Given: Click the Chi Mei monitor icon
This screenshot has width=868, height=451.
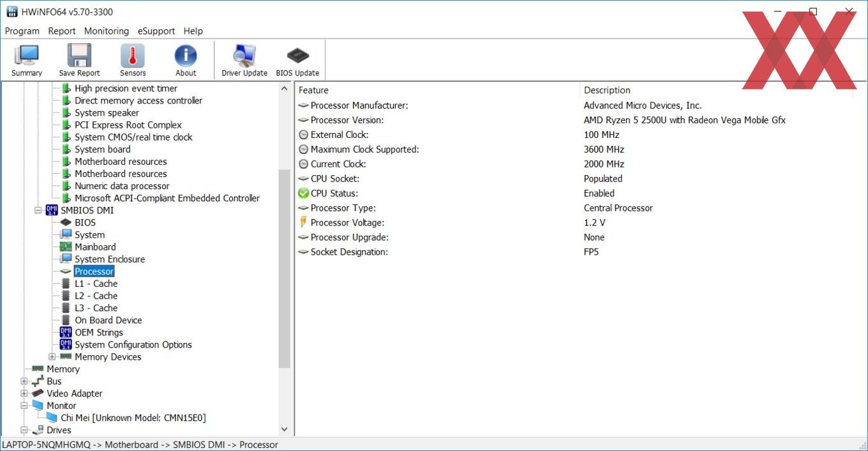Looking at the screenshot, I should 52,418.
